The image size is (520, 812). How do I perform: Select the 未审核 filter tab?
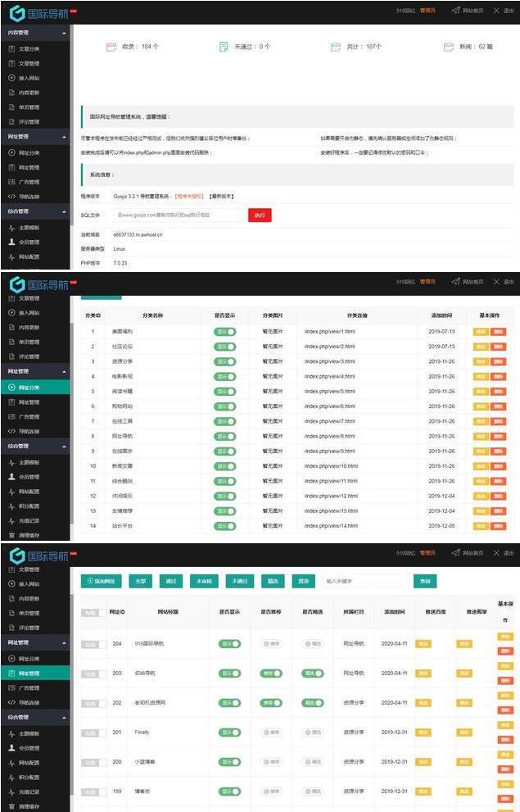[202, 581]
